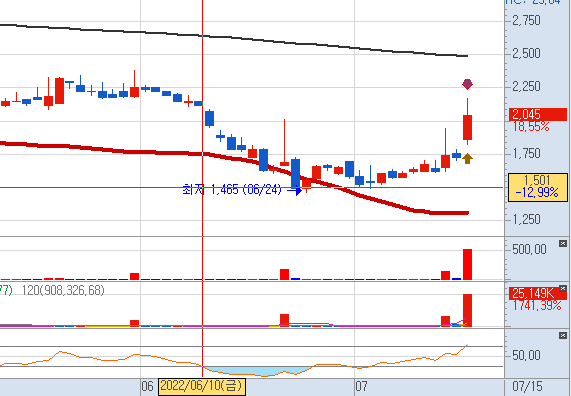Click the 2,500 price axis label
The height and width of the screenshot is (396, 571).
(x=526, y=54)
